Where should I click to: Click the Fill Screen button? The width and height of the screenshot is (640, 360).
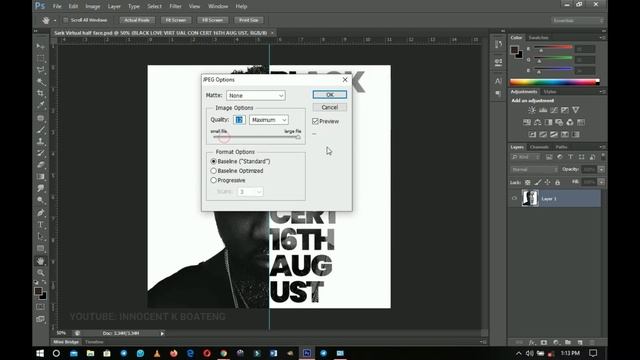pos(213,20)
